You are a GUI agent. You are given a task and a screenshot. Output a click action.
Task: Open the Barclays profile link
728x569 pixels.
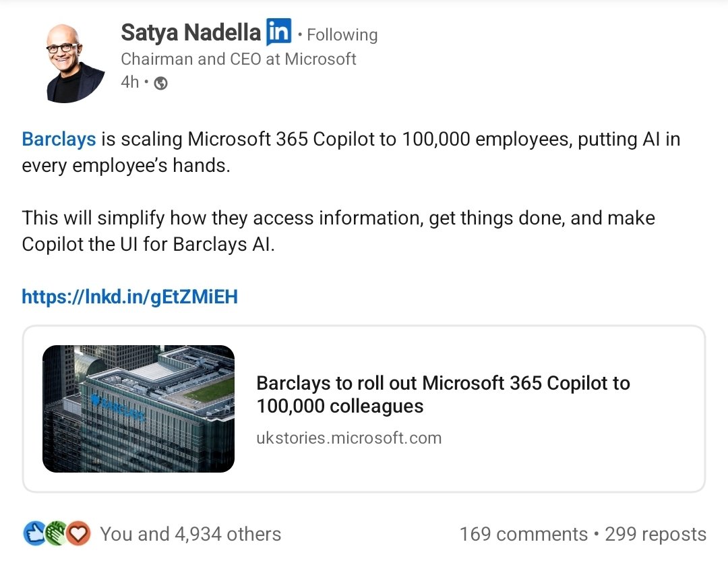pos(59,139)
